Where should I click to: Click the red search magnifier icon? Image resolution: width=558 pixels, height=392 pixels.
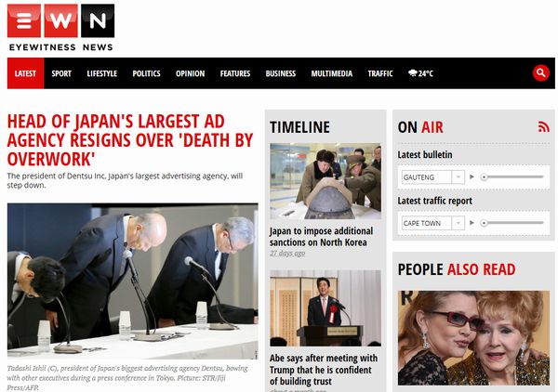tap(541, 72)
